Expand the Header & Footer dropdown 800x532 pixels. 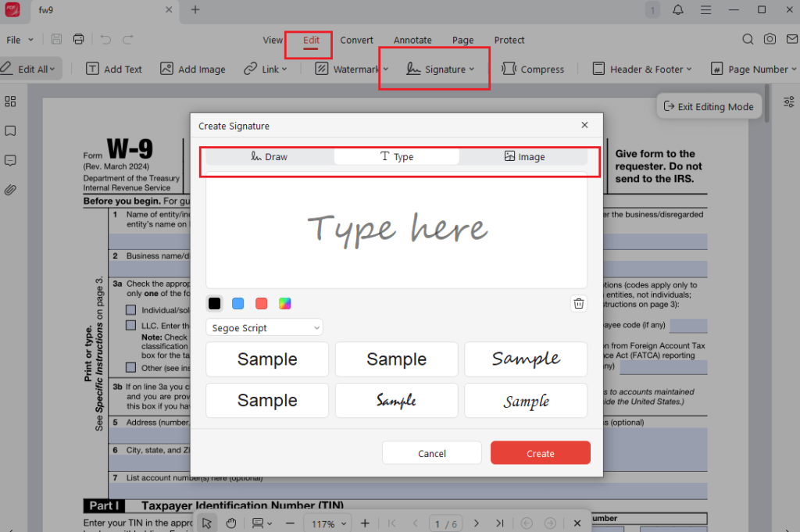click(x=689, y=70)
